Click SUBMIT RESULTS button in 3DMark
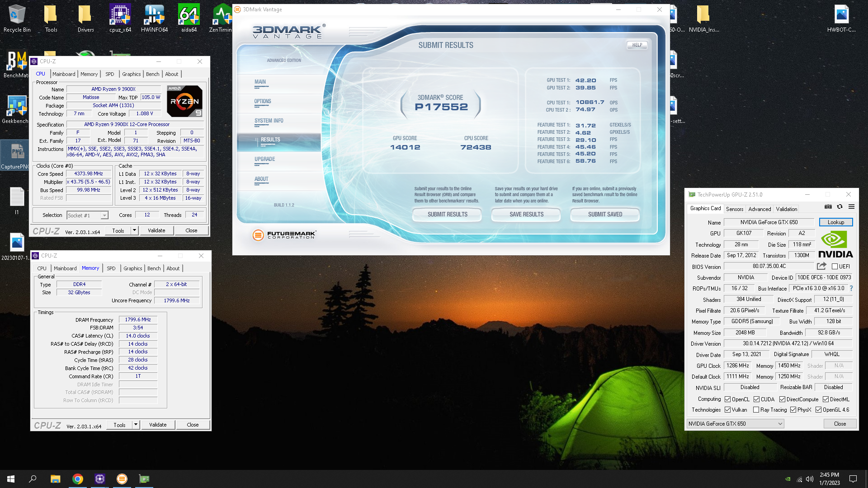 coord(448,215)
